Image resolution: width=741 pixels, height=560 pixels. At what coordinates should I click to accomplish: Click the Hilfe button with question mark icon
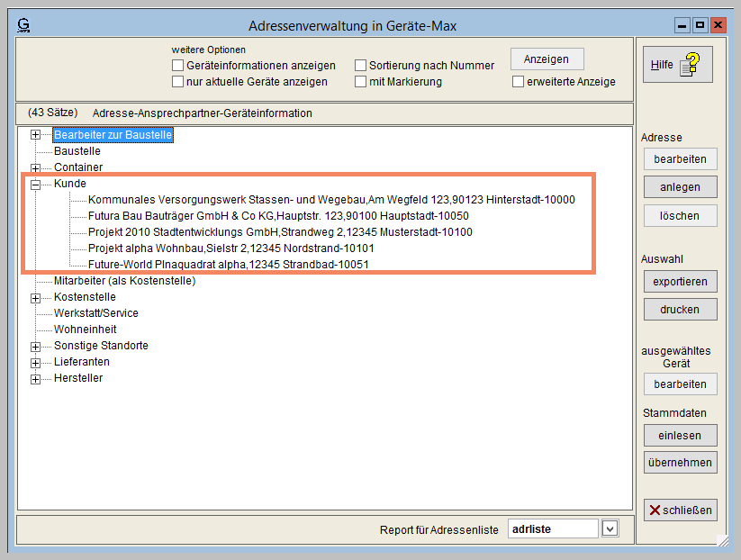coord(677,65)
